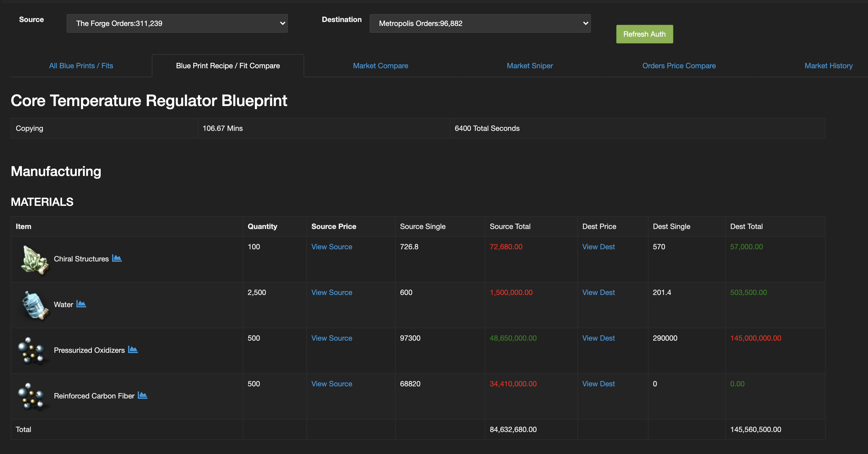Click Core Temperature Regulator Blueprint heading
This screenshot has height=454, width=868.
tap(149, 100)
